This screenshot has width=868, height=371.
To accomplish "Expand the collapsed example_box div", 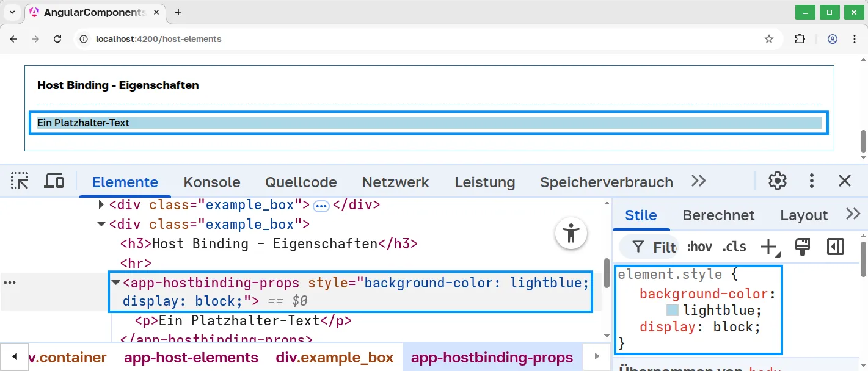I will pyautogui.click(x=101, y=205).
